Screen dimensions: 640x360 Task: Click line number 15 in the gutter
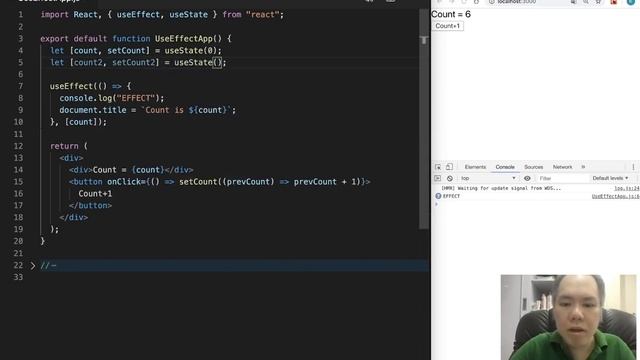click(x=18, y=182)
